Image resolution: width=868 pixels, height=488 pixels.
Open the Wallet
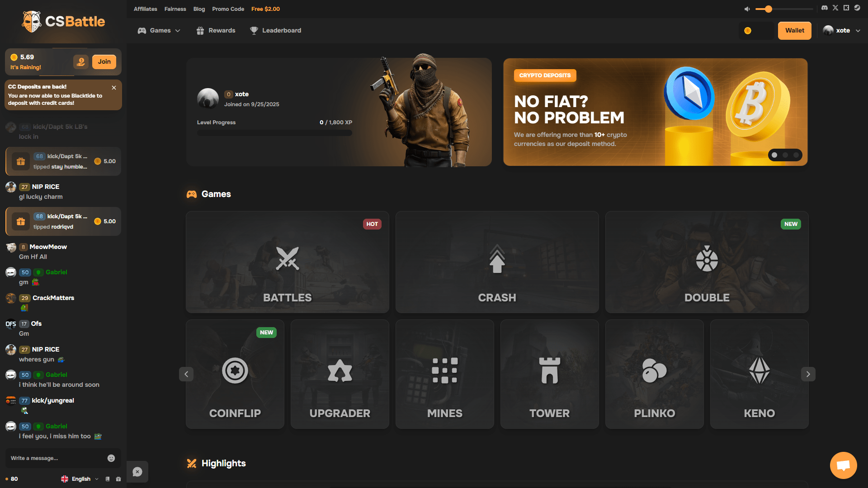(x=794, y=30)
